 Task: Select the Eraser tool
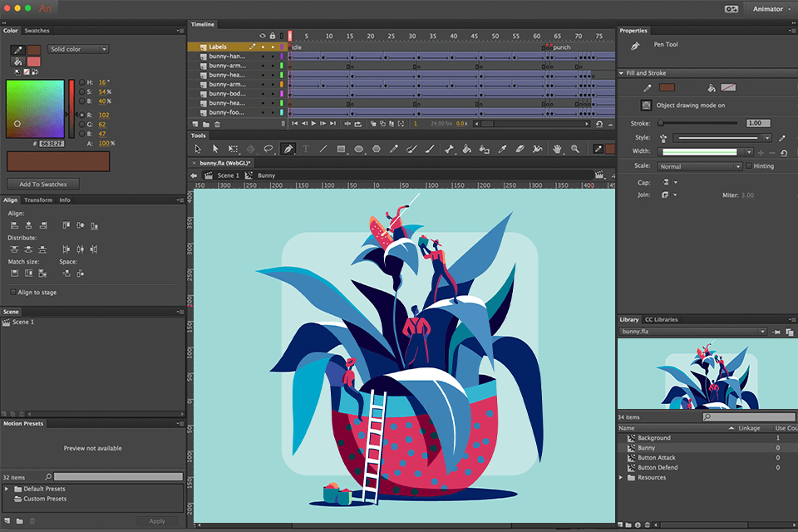(520, 149)
